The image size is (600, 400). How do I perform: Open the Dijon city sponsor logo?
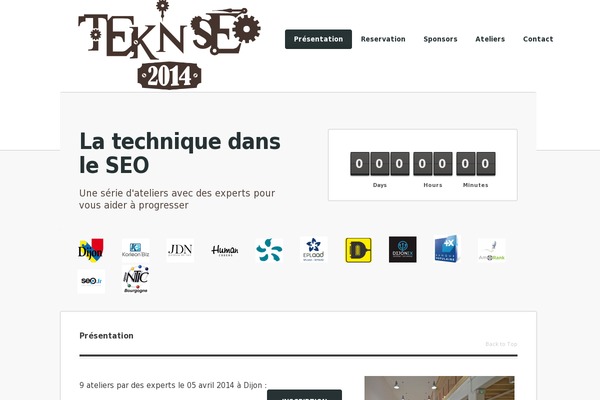[x=91, y=250]
